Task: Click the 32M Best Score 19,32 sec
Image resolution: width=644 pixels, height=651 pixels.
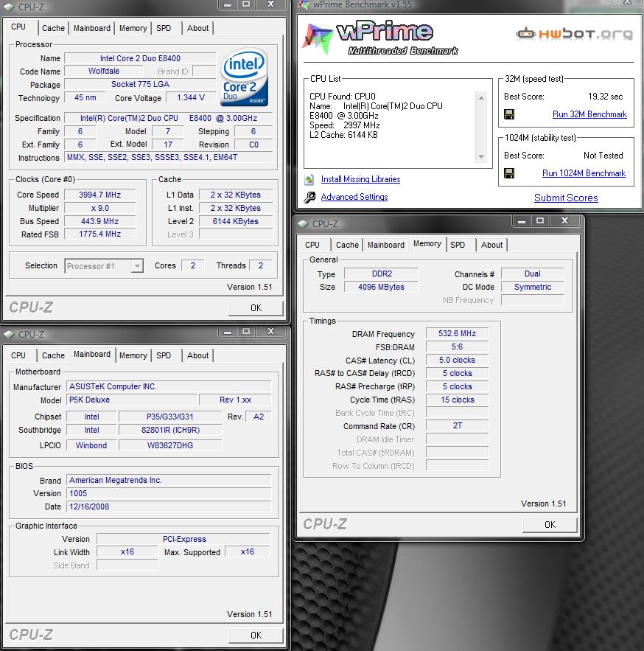Action: (x=605, y=97)
